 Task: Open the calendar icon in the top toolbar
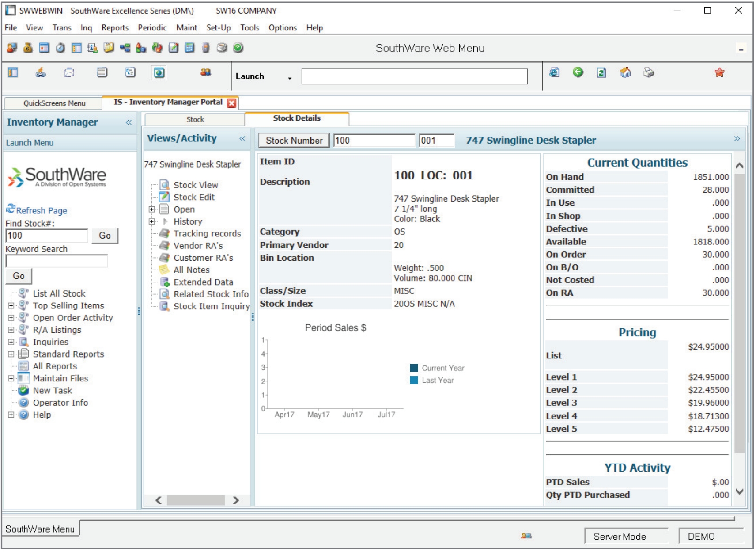click(x=44, y=48)
